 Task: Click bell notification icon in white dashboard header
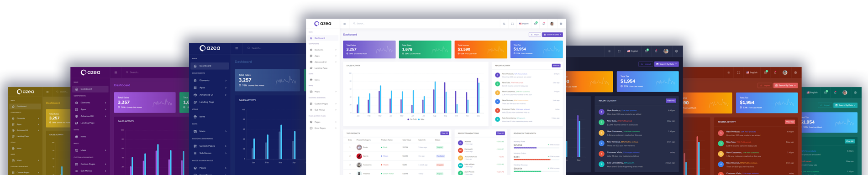tap(543, 24)
